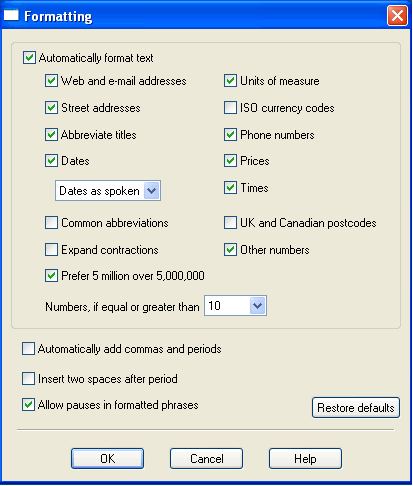
Task: Check Automatically add commas and periods
Action: coord(28,349)
